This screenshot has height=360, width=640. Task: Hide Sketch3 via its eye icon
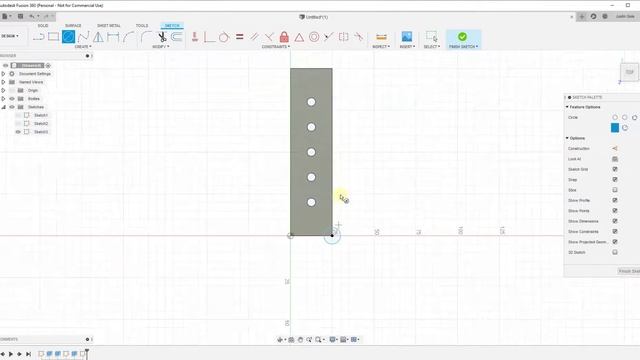click(x=18, y=132)
